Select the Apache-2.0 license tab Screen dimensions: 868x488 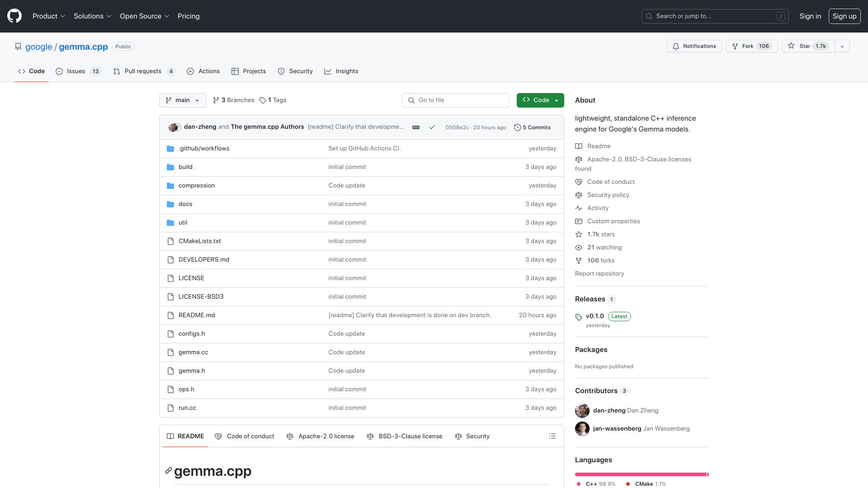point(320,436)
